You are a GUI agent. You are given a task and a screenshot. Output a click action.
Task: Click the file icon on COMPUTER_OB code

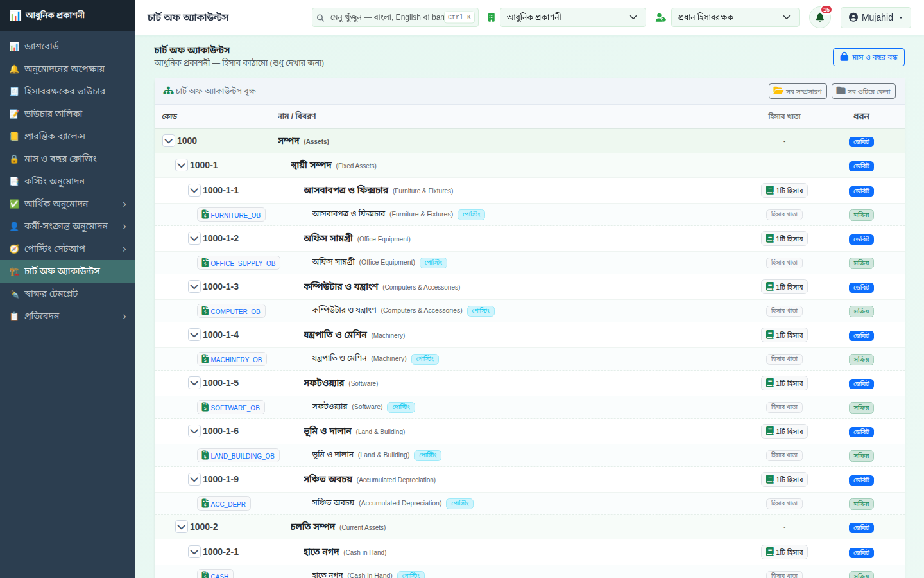point(205,311)
